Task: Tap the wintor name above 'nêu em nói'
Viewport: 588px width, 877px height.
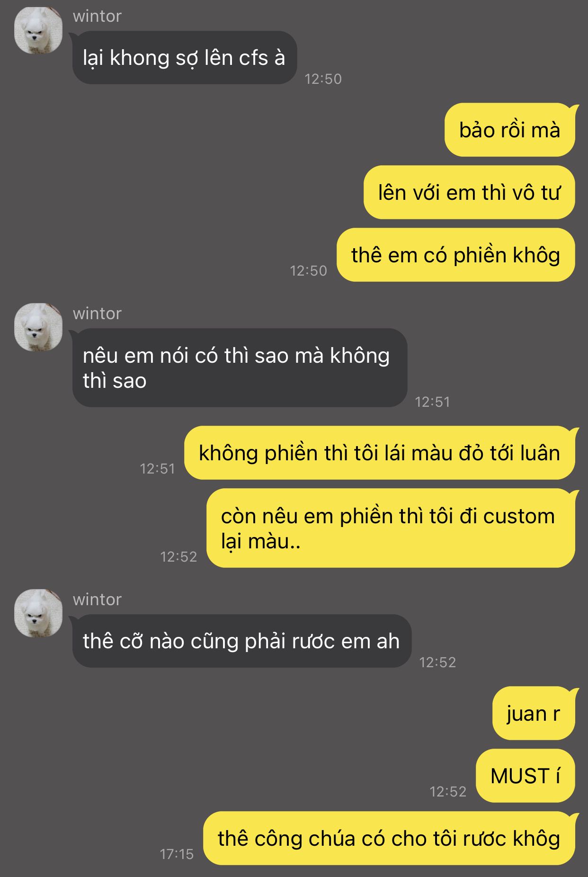Action: [97, 313]
